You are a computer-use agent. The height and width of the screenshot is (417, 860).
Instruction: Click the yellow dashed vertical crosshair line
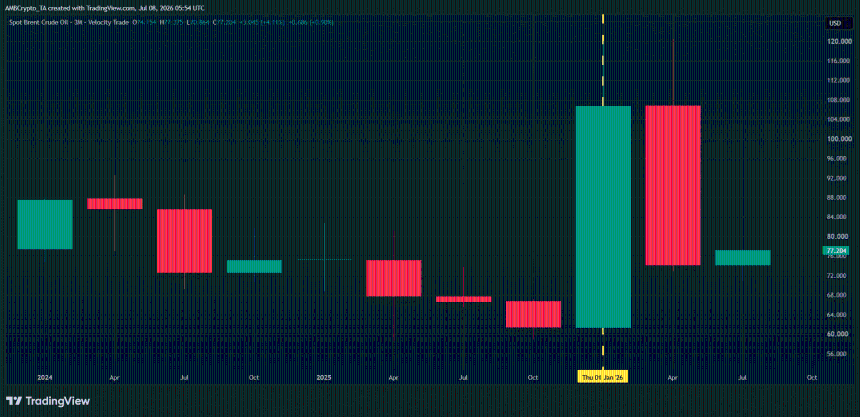click(603, 60)
